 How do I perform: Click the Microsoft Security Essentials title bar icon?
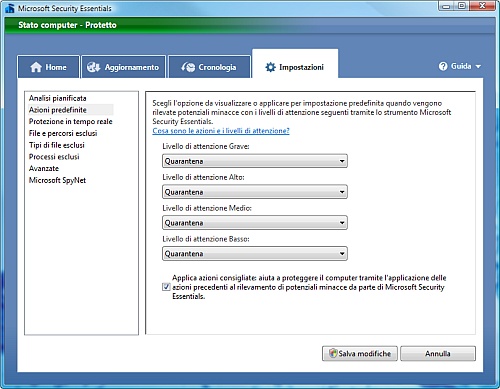click(10, 8)
